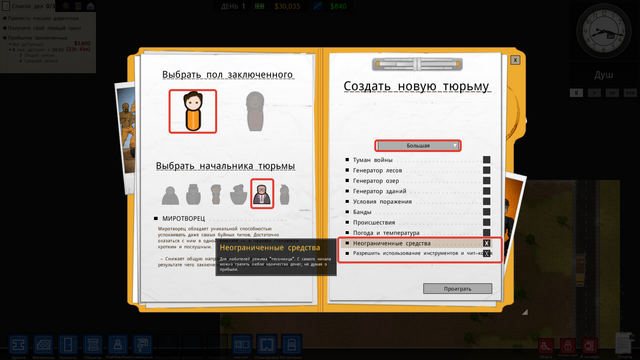Open the Отчёты reports clipboard
The height and width of the screenshot is (360, 640).
click(624, 343)
